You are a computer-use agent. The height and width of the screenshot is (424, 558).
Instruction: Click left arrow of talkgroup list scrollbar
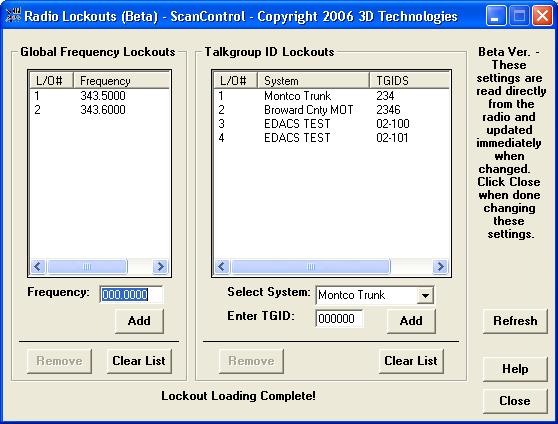tap(222, 266)
